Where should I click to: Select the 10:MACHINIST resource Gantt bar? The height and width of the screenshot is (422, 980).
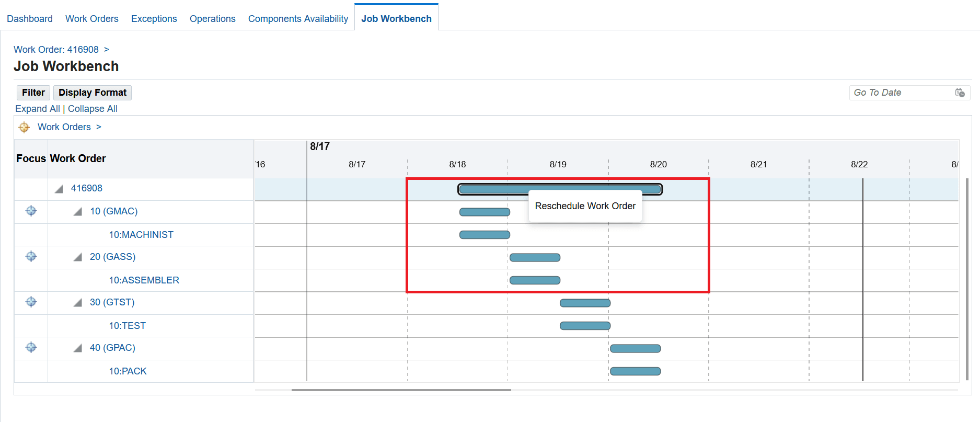tap(485, 235)
